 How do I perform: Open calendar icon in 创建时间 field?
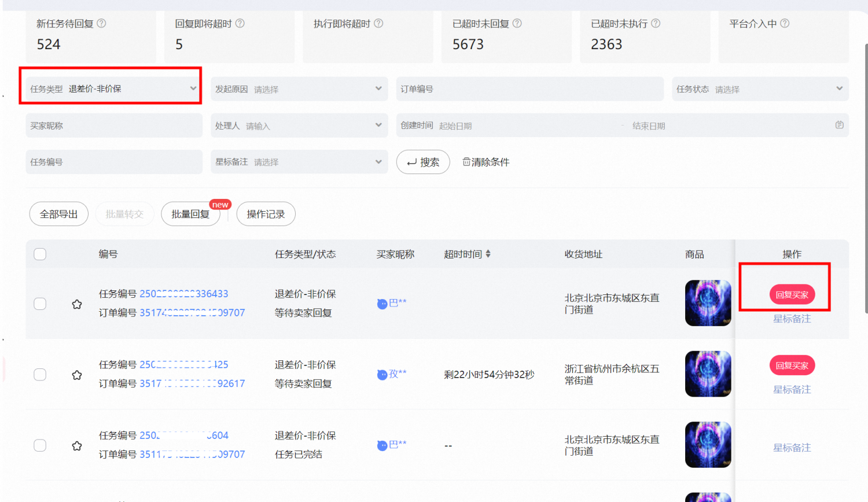[x=839, y=125]
